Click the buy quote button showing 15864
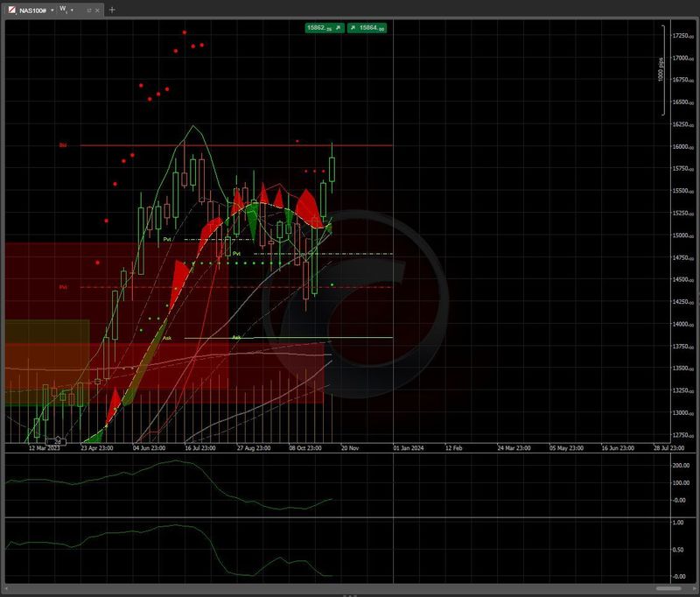Image resolution: width=700 pixels, height=597 pixels. [369, 27]
